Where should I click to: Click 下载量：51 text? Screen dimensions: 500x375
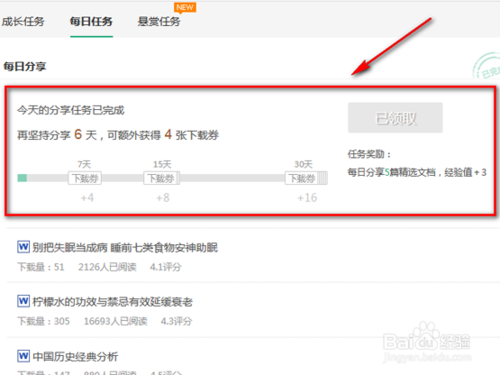coord(41,267)
